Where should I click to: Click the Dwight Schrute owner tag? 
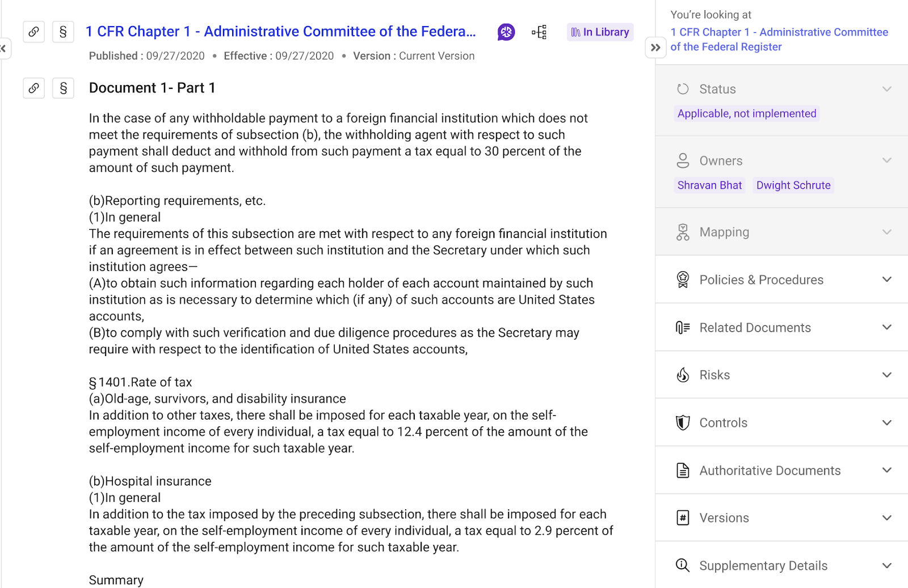point(793,185)
